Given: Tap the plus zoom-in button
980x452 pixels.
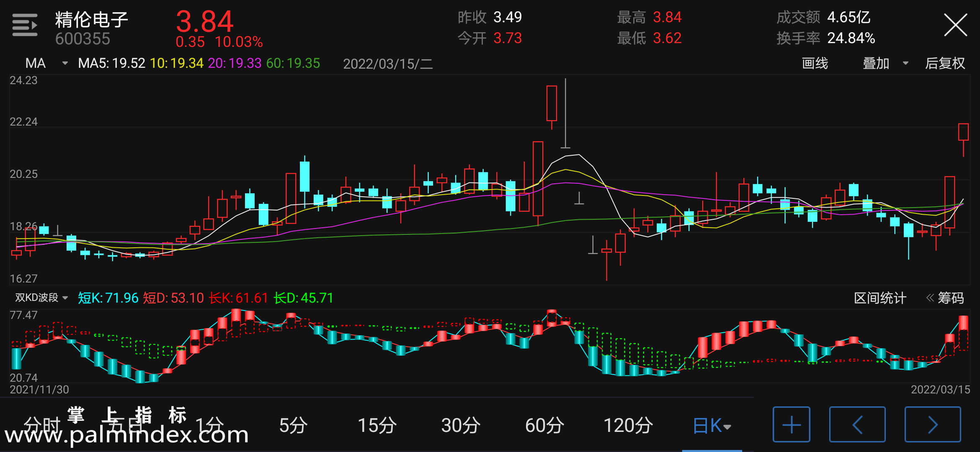Looking at the screenshot, I should tap(791, 424).
